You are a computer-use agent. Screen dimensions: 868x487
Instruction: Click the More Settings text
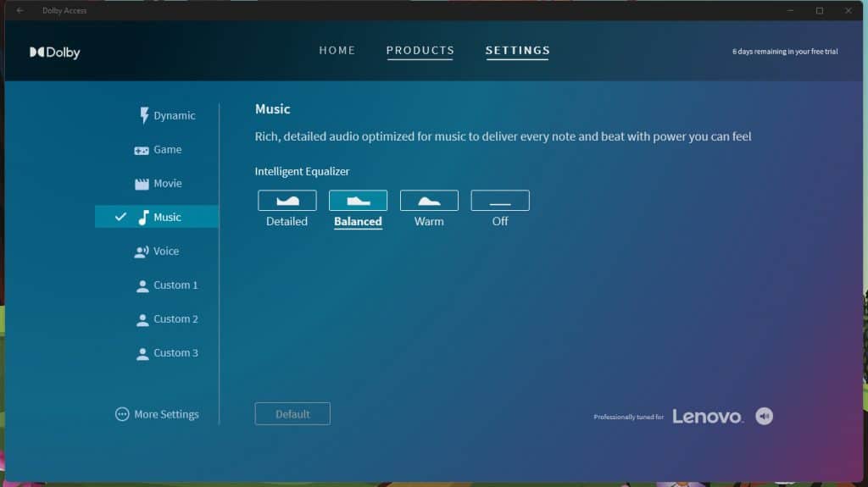pos(166,414)
